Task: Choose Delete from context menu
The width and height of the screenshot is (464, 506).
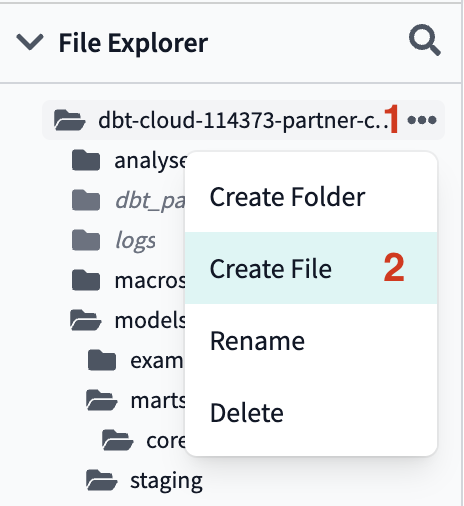Action: tap(311, 413)
